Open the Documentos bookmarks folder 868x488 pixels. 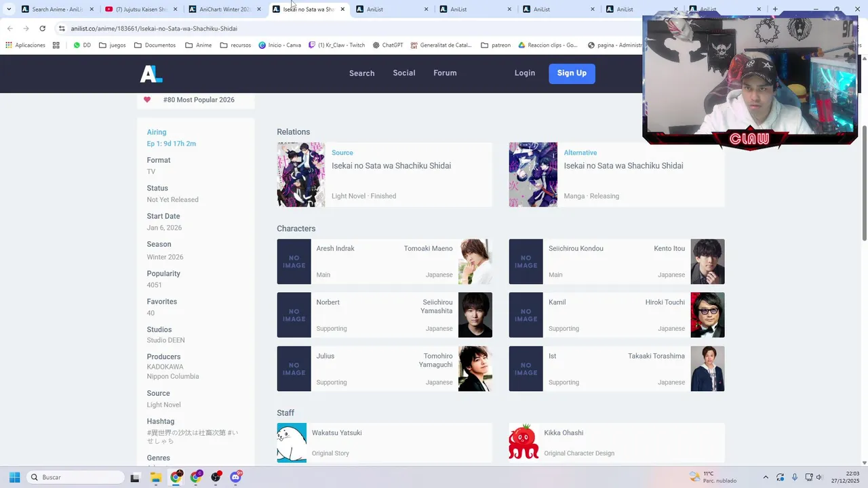[155, 45]
